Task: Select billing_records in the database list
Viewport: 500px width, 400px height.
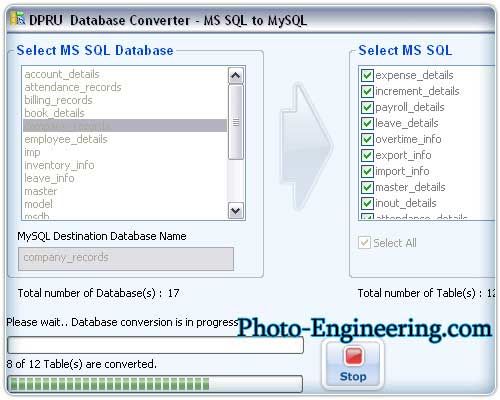Action: 58,100
